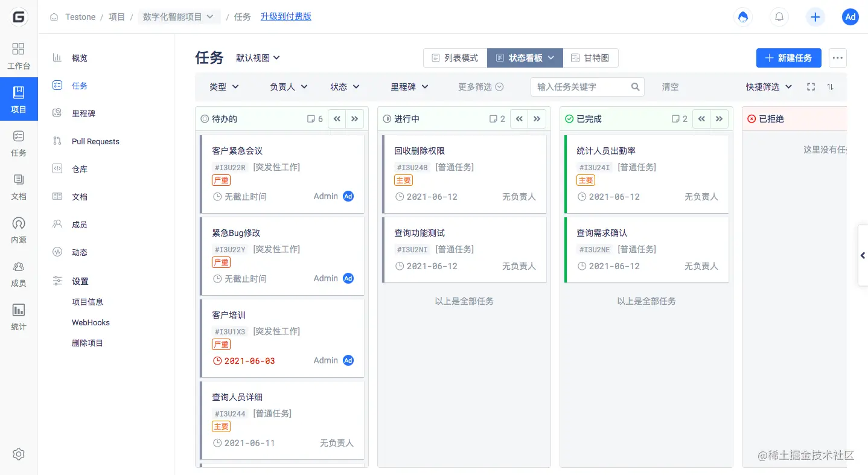Click the 清空 clear filters button
This screenshot has width=868, height=475.
pos(670,87)
